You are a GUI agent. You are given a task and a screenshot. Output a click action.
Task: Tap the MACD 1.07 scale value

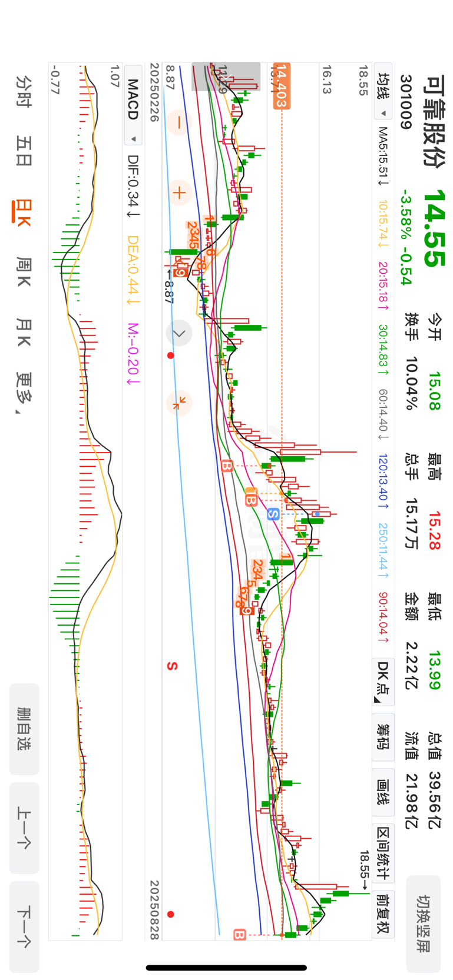[115, 77]
